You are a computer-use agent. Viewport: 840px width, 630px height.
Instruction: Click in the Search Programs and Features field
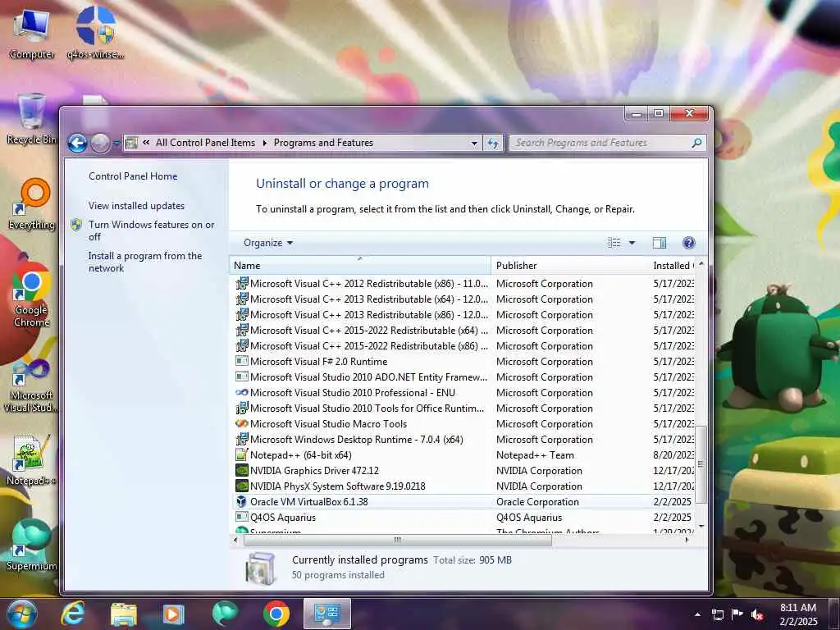pos(607,143)
